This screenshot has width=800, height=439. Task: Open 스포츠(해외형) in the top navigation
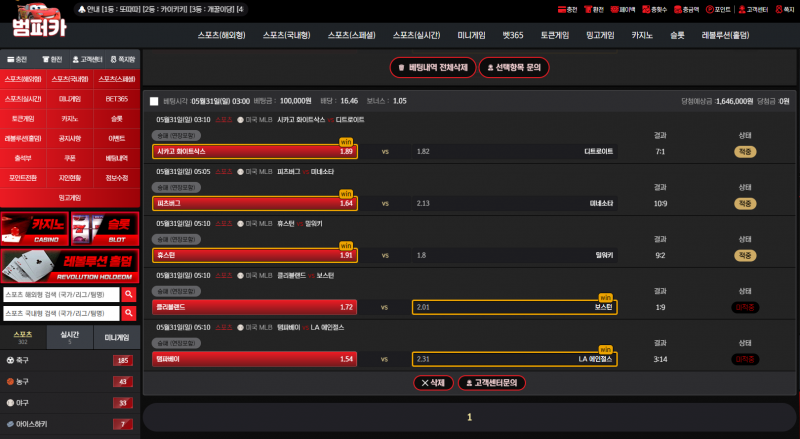point(221,35)
